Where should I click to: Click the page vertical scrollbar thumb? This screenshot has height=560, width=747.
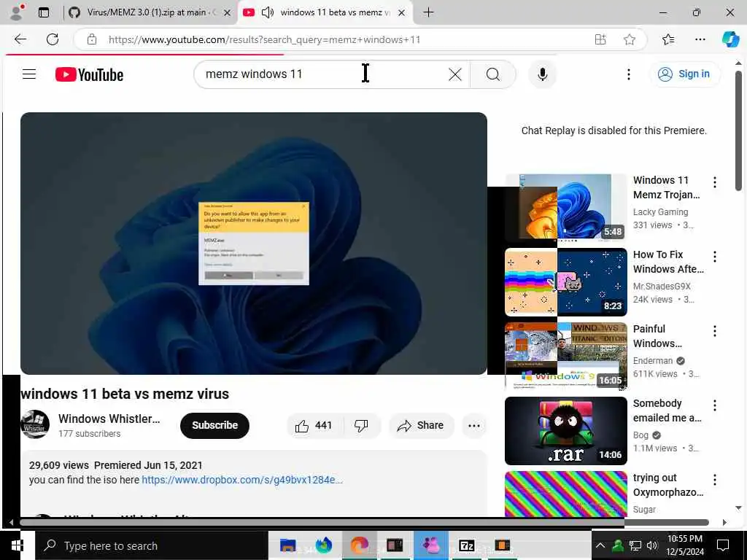738,131
